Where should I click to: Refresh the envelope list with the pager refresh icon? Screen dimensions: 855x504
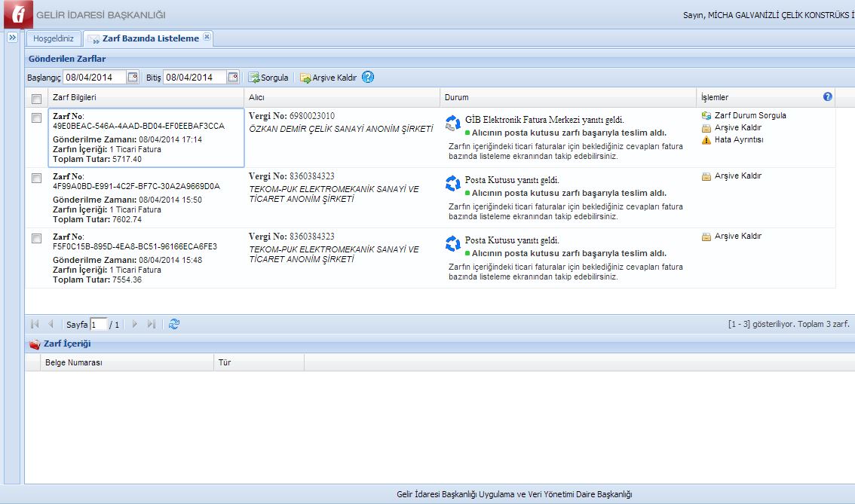click(174, 325)
